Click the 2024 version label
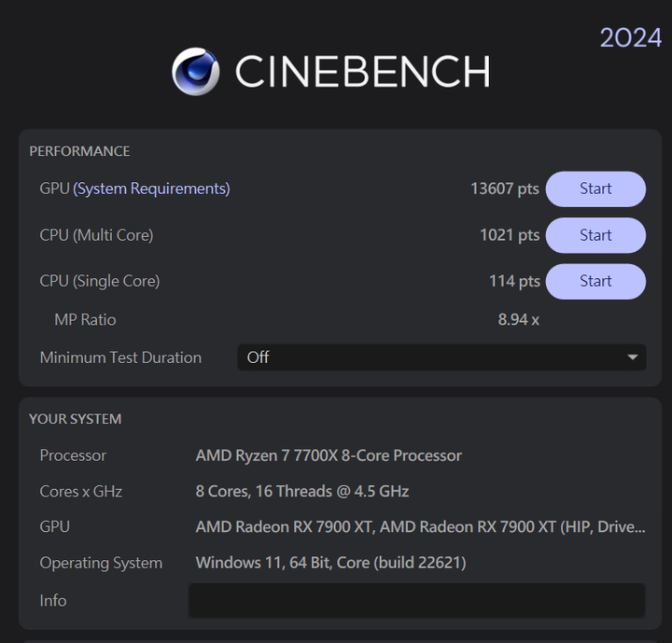The image size is (672, 643). click(x=630, y=37)
